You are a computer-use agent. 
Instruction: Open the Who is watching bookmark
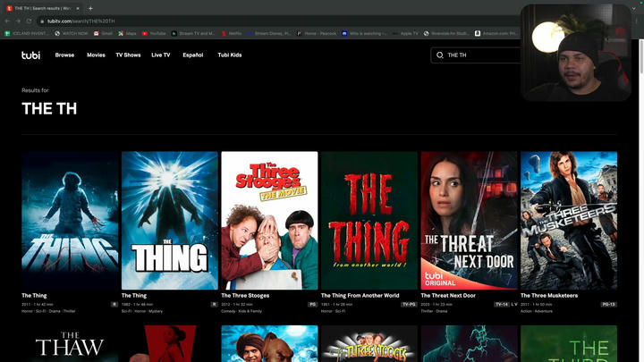pos(365,33)
